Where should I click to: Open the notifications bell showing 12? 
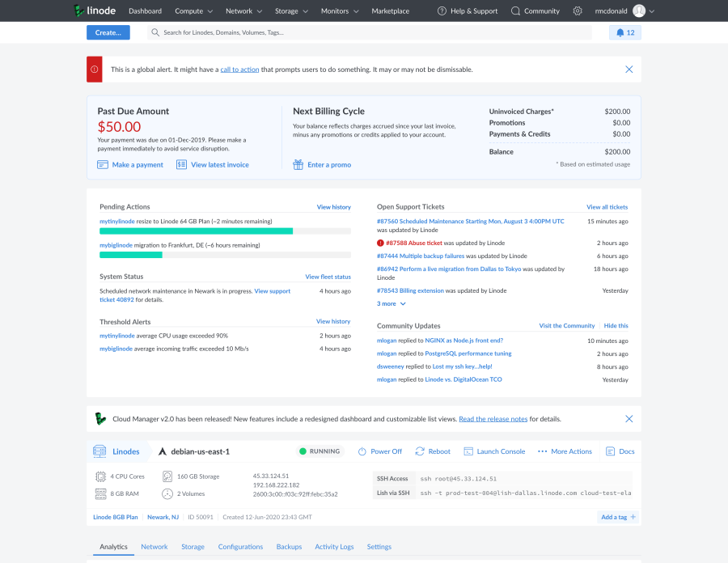coord(625,32)
